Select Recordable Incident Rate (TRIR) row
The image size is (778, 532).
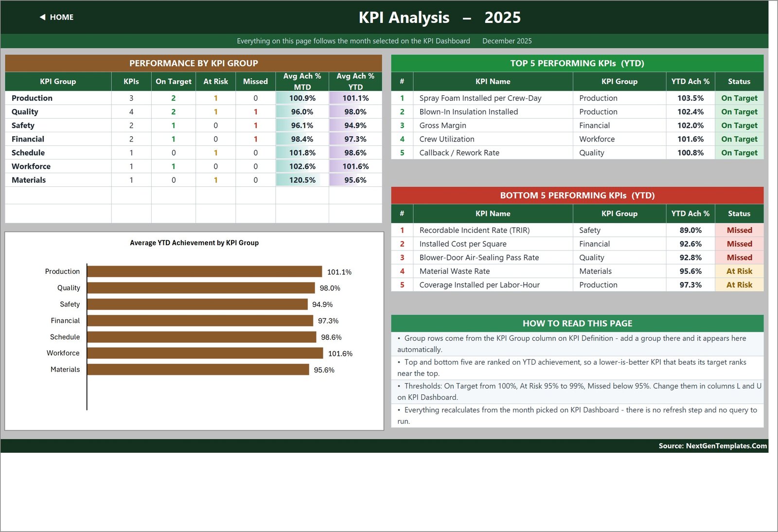point(577,230)
